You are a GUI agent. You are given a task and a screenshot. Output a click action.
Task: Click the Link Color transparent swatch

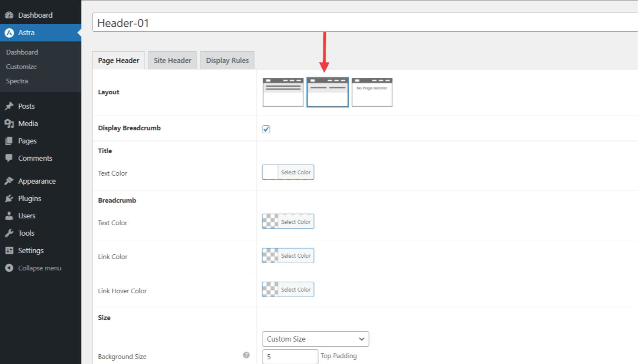270,256
